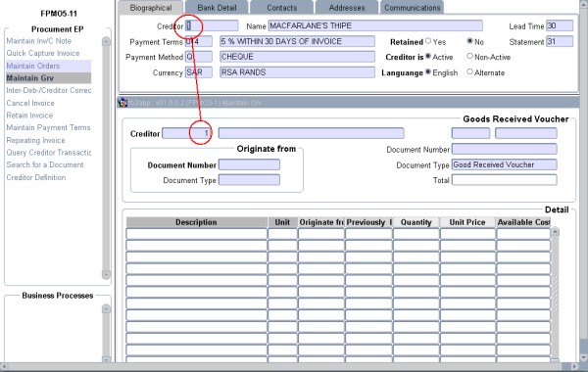588x372 pixels.
Task: Go to the Communications tab
Action: pos(413,8)
